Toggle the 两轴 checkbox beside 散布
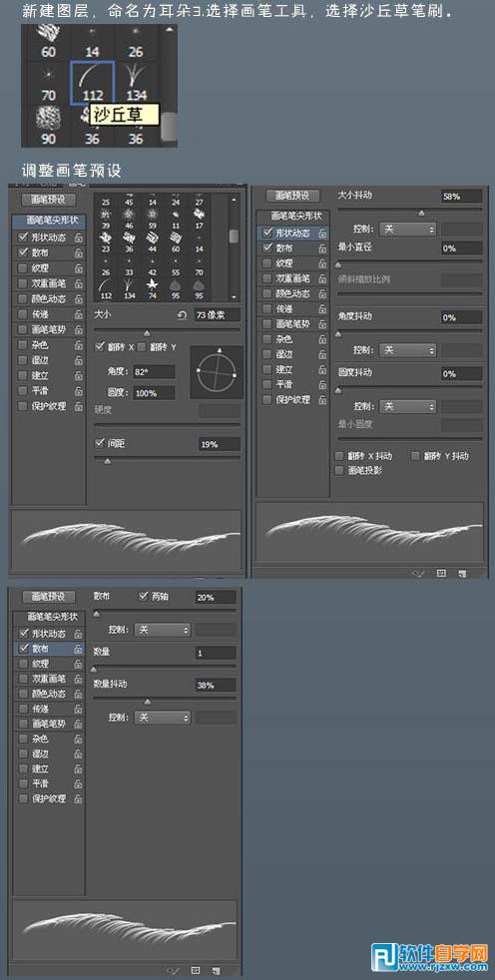The width and height of the screenshot is (495, 980). [x=143, y=596]
